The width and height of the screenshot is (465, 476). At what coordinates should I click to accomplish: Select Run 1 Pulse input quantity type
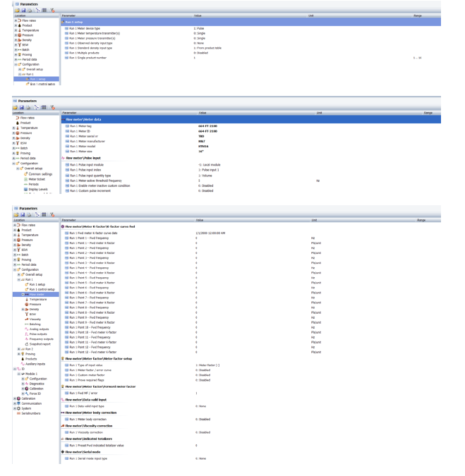90,176
